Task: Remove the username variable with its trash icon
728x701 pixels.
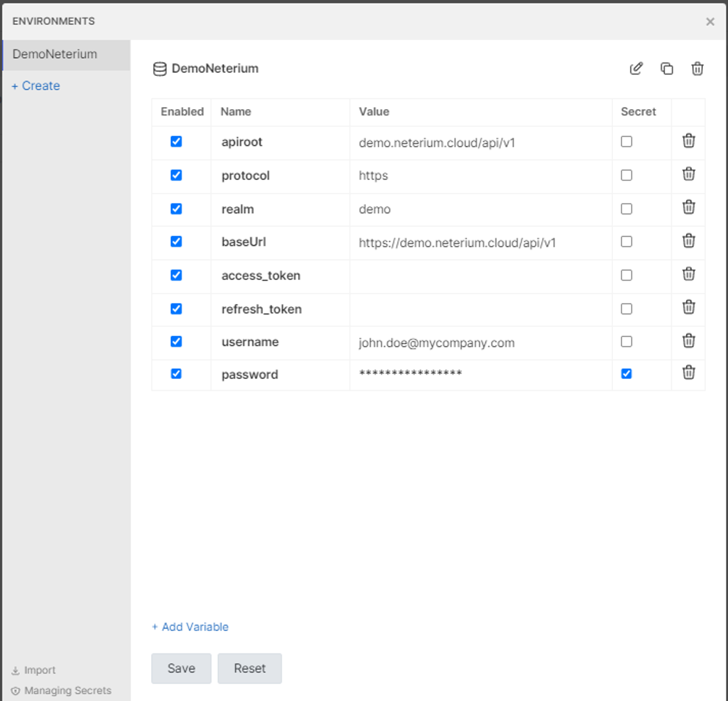Action: point(689,341)
